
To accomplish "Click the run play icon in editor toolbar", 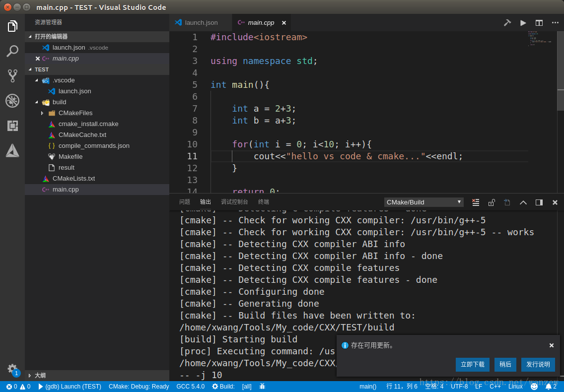I will [x=523, y=23].
